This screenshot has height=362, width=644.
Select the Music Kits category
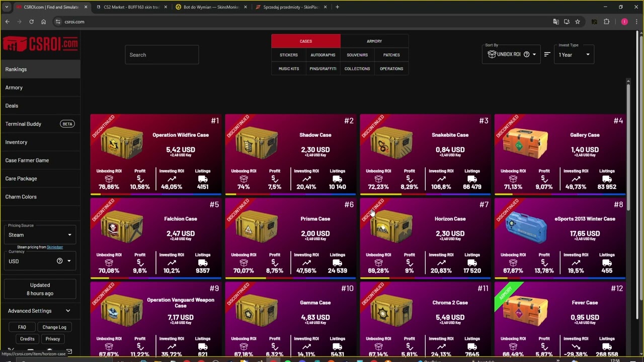[289, 68]
